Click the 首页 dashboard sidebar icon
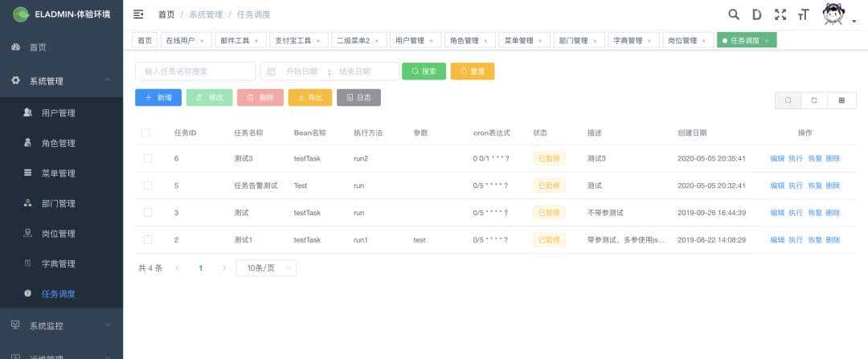Image resolution: width=868 pixels, height=359 pixels. 15,47
